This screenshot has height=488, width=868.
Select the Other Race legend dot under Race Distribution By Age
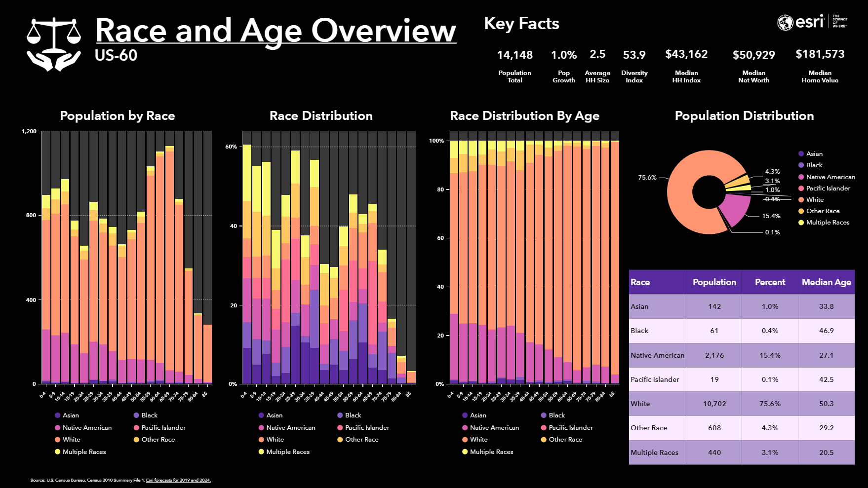click(x=543, y=439)
